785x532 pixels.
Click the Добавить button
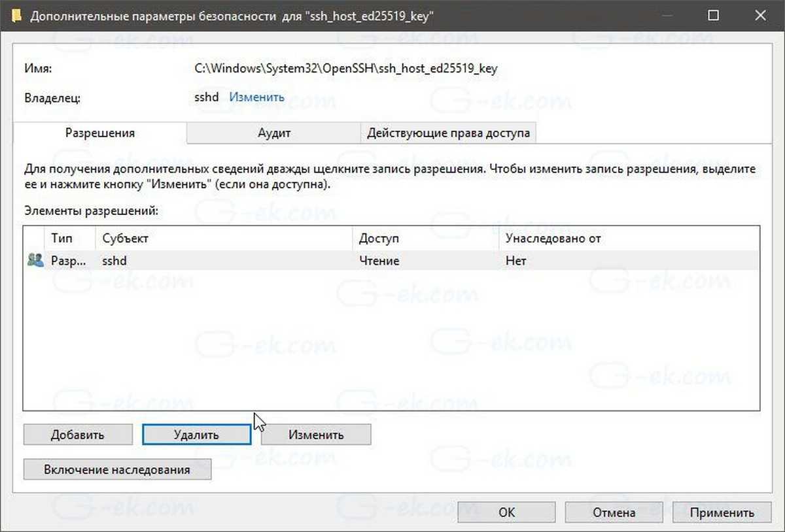coord(78,435)
